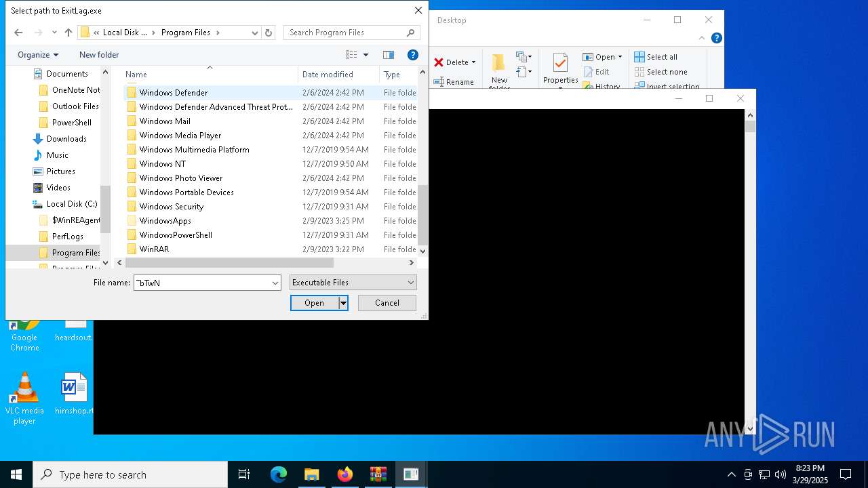The image size is (868, 488).
Task: Refresh the Program Files folder listing
Action: [269, 33]
